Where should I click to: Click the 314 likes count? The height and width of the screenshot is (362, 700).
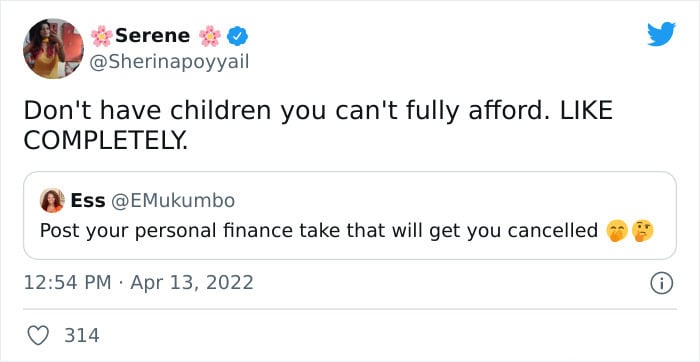(x=82, y=335)
